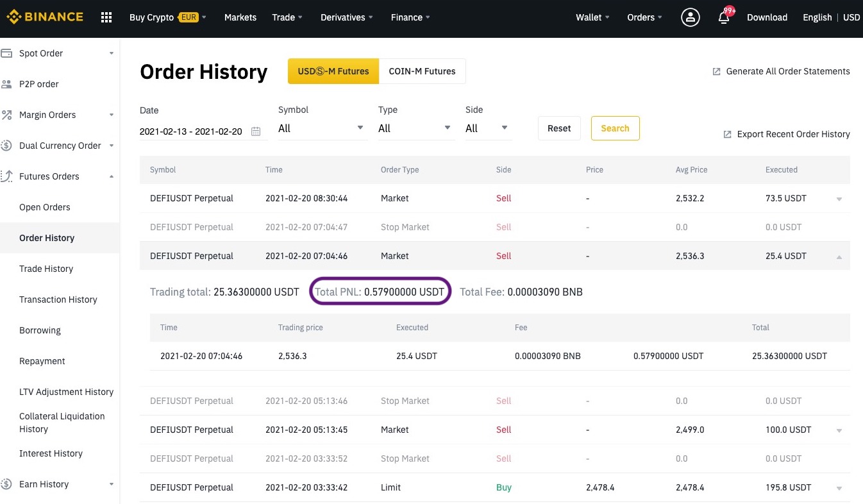Switch to USDⓈ-M Futures tab
The width and height of the screenshot is (863, 504).
[x=333, y=71]
